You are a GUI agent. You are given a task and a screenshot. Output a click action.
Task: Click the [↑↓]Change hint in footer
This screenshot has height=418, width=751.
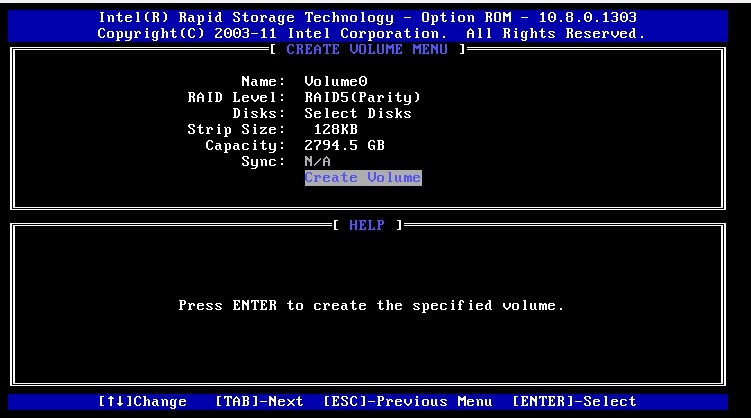click(x=143, y=401)
